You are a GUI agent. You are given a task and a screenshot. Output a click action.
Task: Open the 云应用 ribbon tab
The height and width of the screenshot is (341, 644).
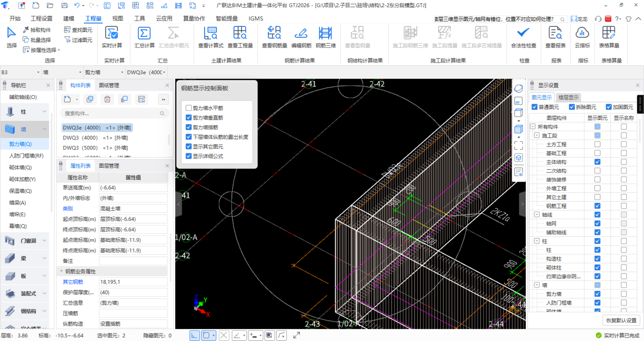tap(164, 18)
